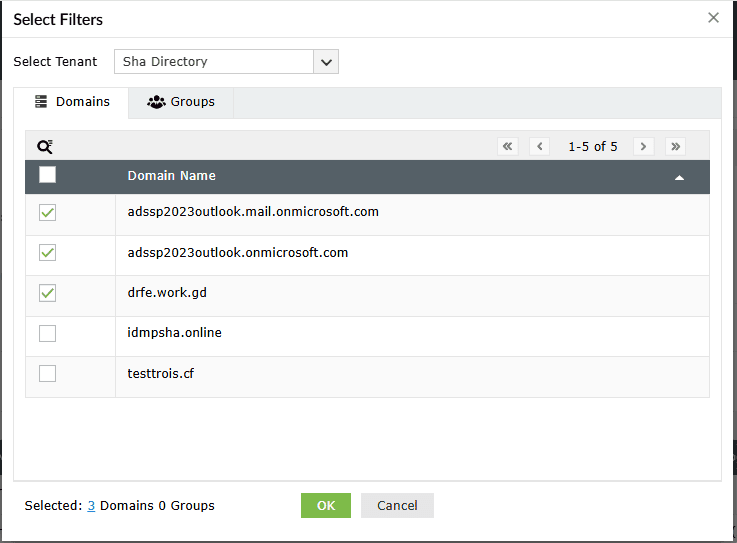Uncheck adssp2023outlook.mail.onmicrosoft.com checkbox
The height and width of the screenshot is (543, 737).
[x=47, y=212]
